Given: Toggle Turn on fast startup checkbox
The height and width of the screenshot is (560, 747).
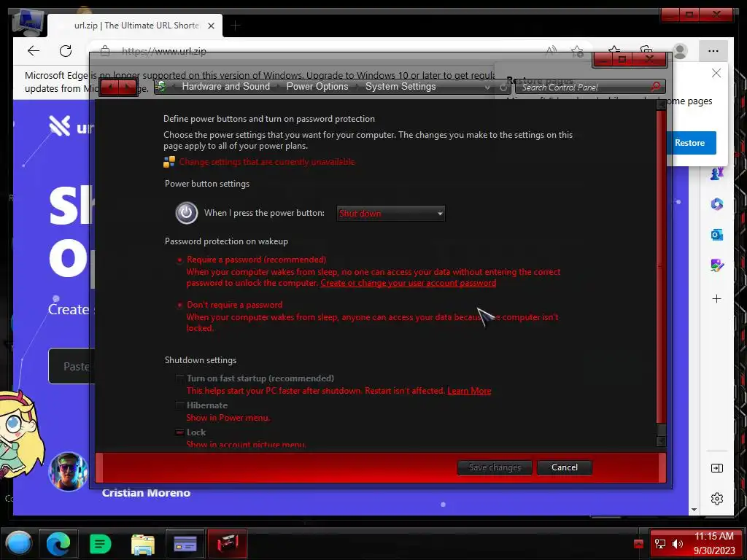Looking at the screenshot, I should pos(179,378).
